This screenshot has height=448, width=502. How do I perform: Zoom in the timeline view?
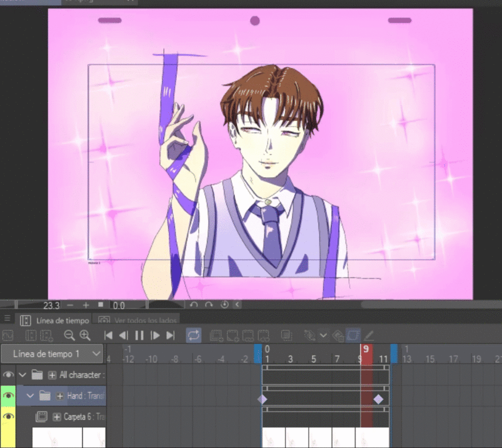click(85, 336)
